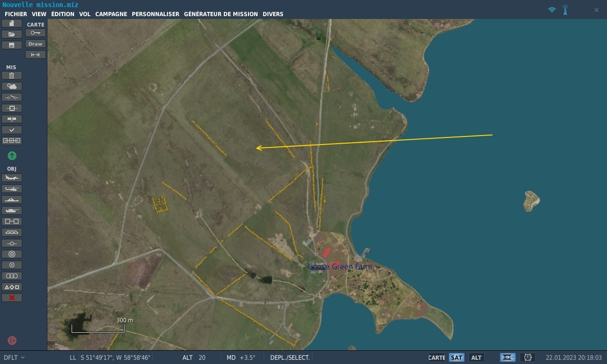Click the Goose Green Farm map label

pyautogui.click(x=340, y=266)
